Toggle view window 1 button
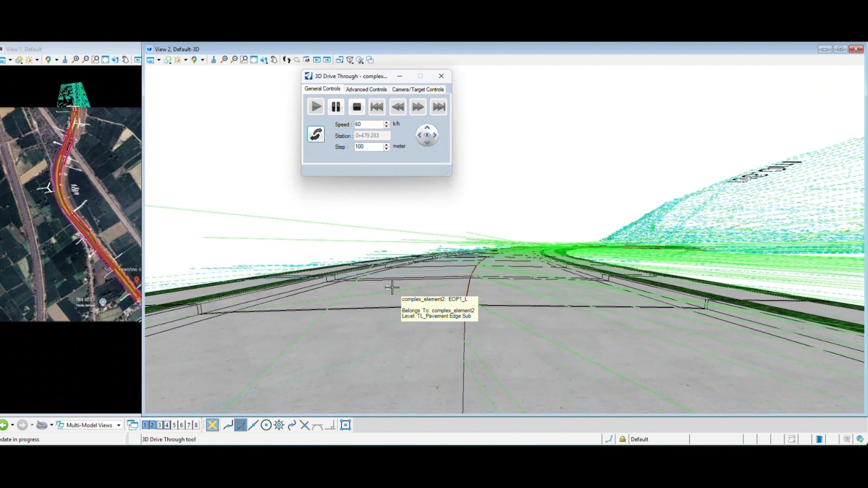Viewport: 868px width, 488px height. coord(145,425)
